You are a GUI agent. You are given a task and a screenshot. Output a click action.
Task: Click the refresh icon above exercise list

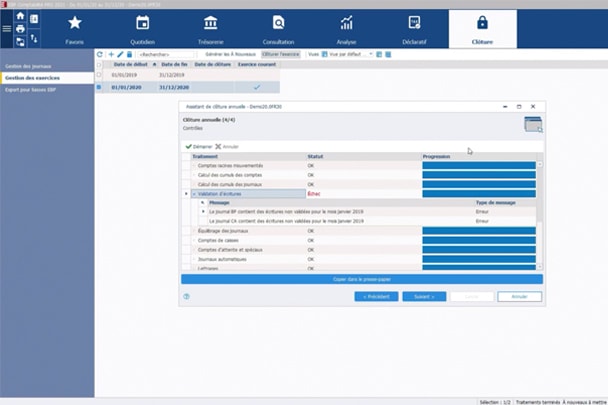point(100,54)
